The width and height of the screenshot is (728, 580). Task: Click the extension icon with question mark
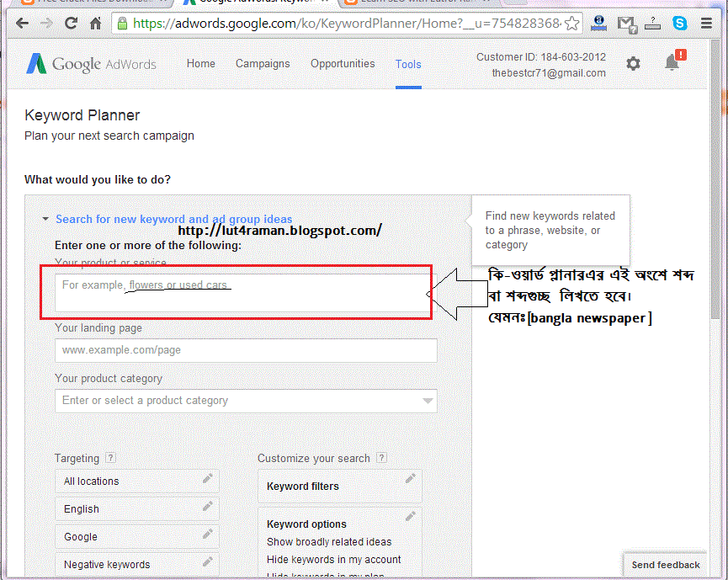pos(653,24)
